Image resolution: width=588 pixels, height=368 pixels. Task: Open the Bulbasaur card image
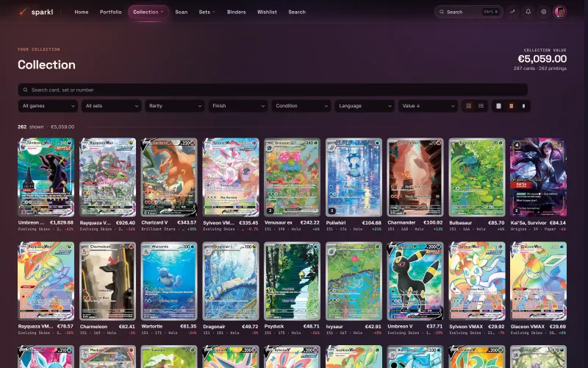(x=477, y=177)
